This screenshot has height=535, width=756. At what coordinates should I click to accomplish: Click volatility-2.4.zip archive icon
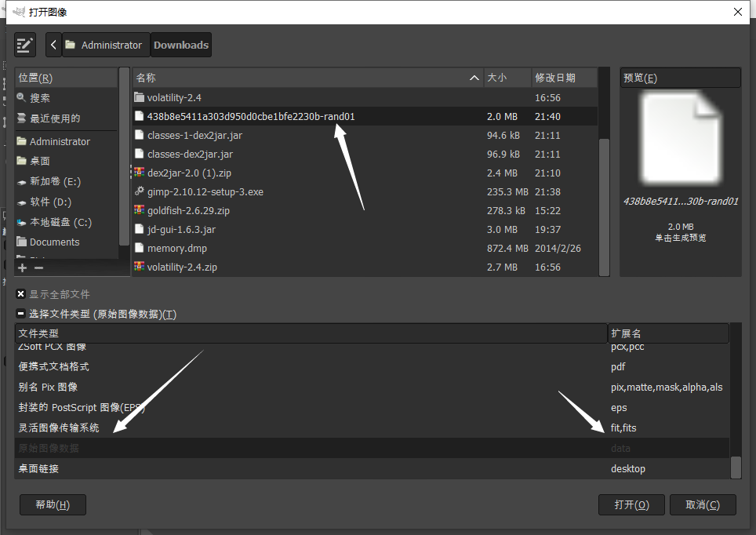(140, 266)
